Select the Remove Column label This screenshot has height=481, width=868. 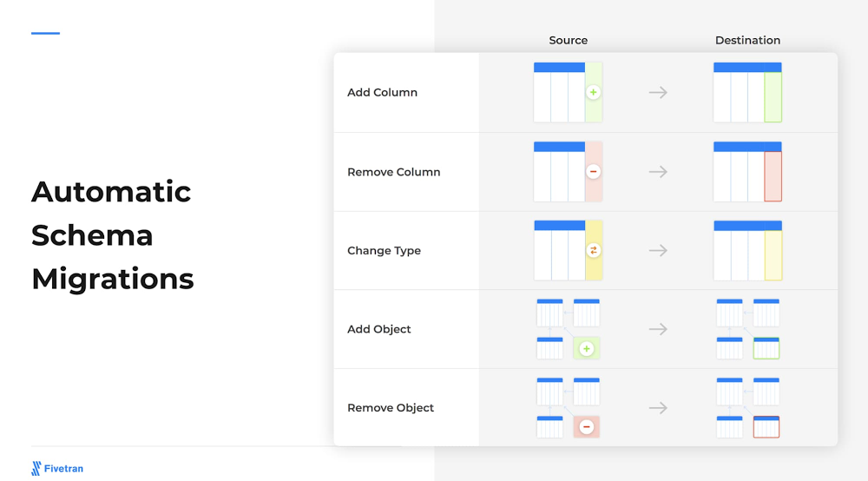pyautogui.click(x=393, y=172)
